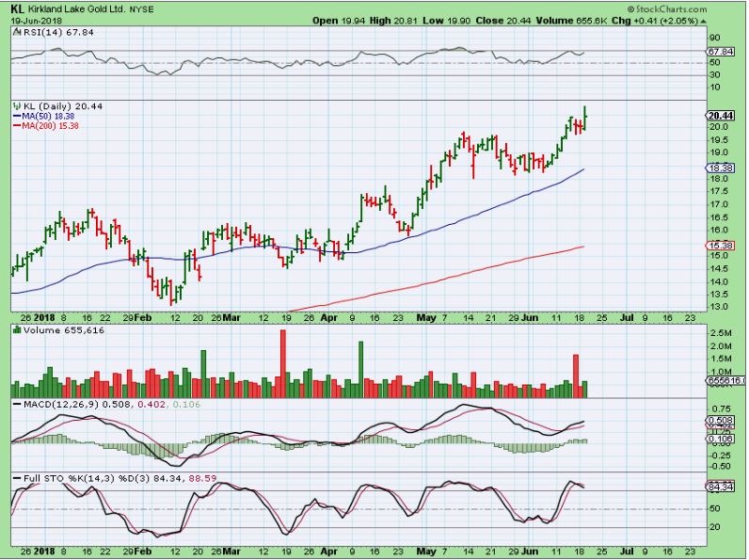Click the RSI(14) legend icon

coord(17,32)
